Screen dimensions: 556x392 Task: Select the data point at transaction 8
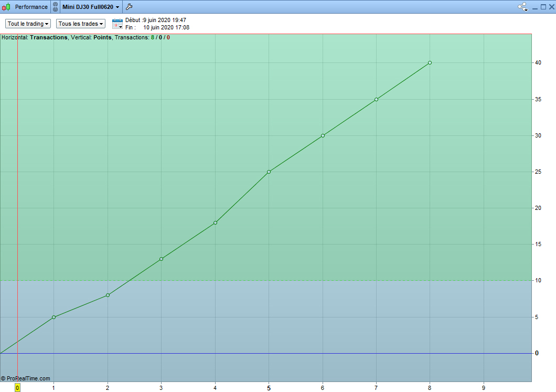tap(430, 63)
